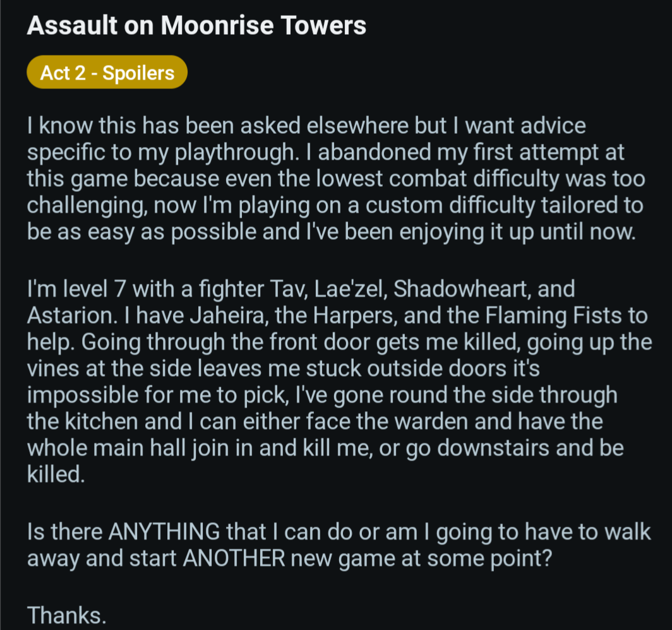Click the capitalized word 'ANOTHER'
This screenshot has width=672, height=630.
234,559
